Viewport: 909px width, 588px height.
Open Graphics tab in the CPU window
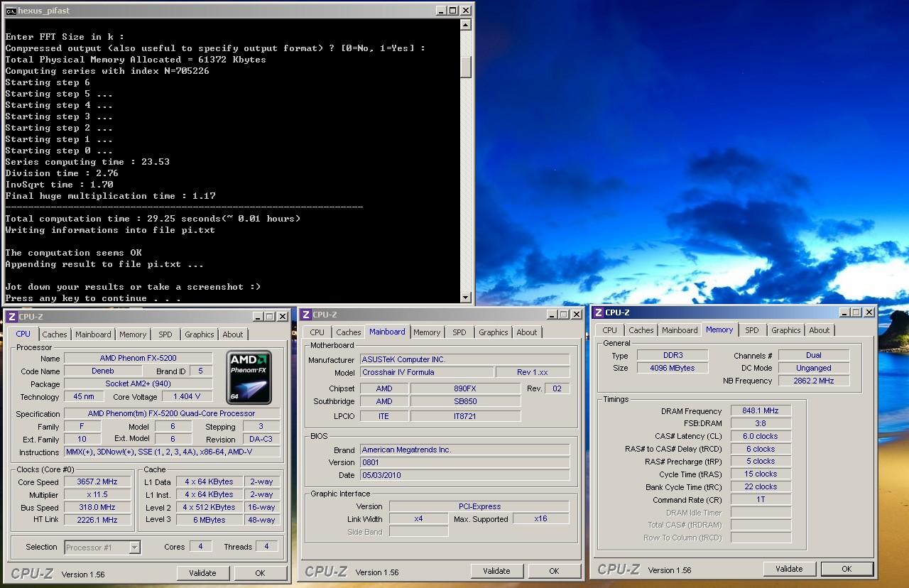pos(200,334)
